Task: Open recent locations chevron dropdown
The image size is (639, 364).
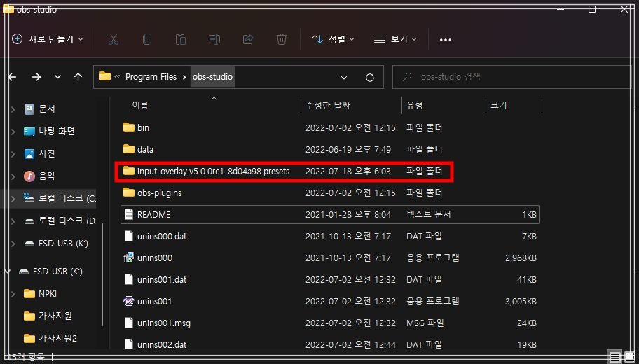Action: 58,76
